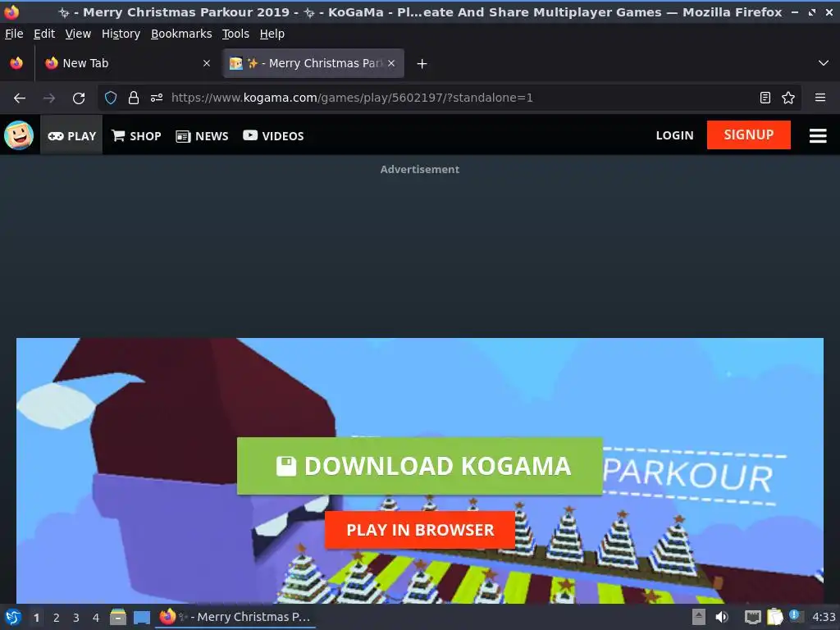Screen dimensions: 840x630
Task: Switch to workspace 2
Action: click(57, 618)
